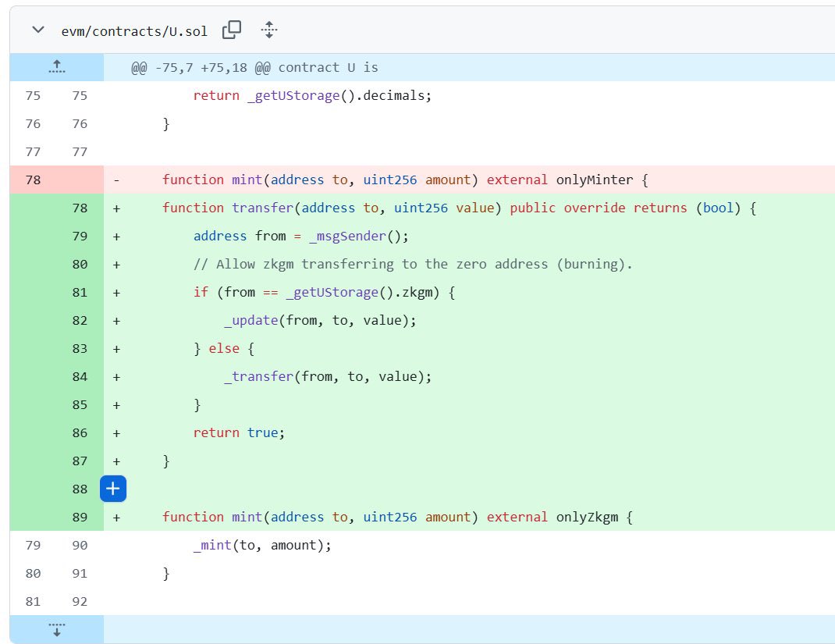The image size is (835, 644).
Task: Click the removed 'onlyMinter' modifier text
Action: pos(595,180)
